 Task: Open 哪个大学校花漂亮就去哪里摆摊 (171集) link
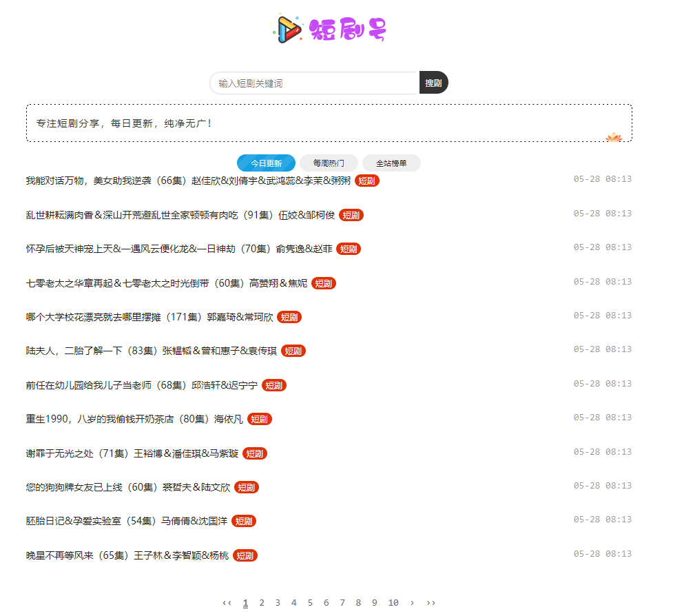click(149, 317)
